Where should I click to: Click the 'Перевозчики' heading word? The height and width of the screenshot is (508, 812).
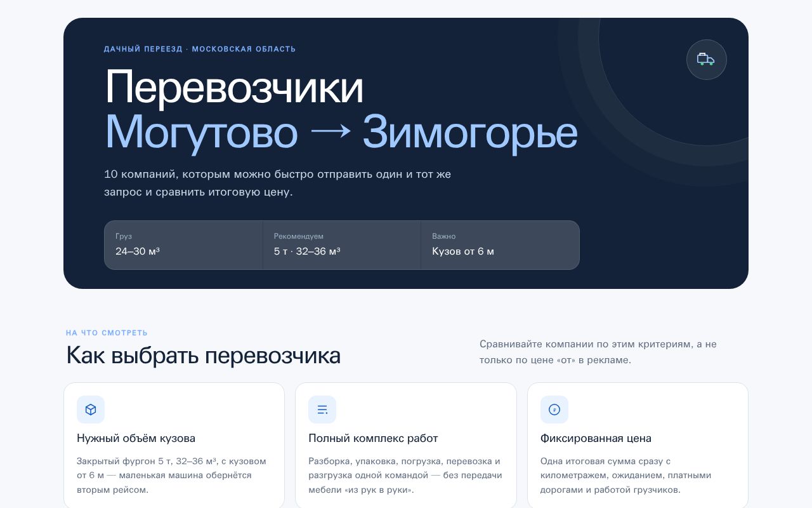pyautogui.click(x=234, y=87)
